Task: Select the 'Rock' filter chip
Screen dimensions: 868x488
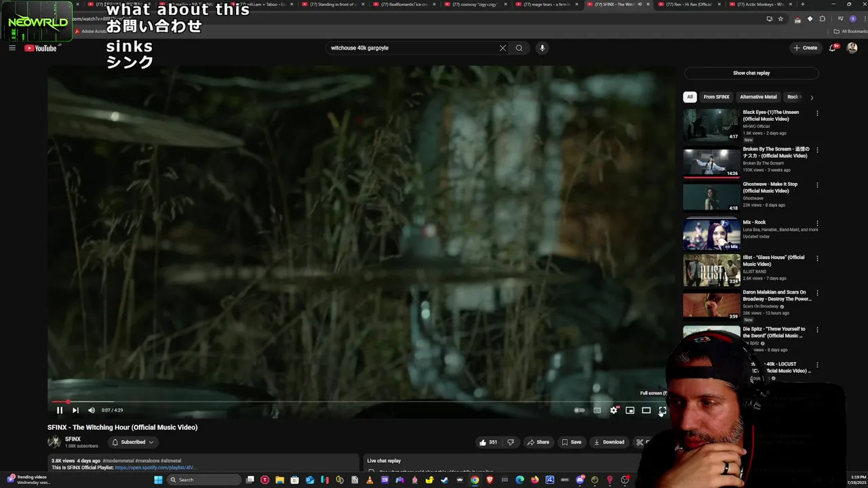Action: [x=793, y=97]
